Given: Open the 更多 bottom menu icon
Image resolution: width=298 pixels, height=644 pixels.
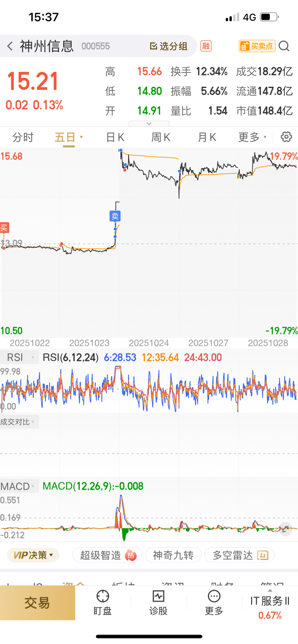Looking at the screenshot, I should coord(214,603).
